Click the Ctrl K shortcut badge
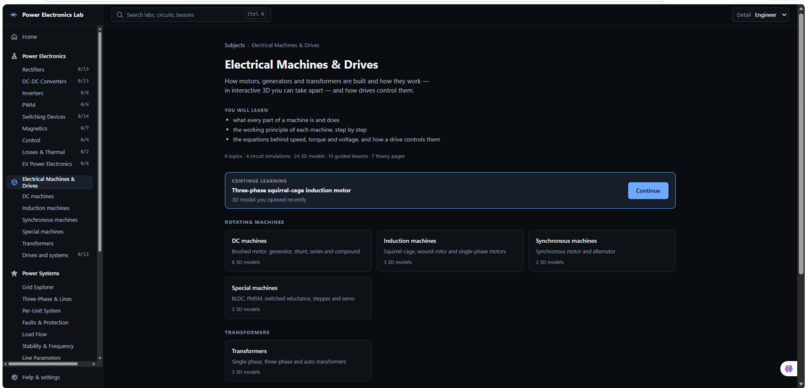Screen dimensions: 806x388 256,15
